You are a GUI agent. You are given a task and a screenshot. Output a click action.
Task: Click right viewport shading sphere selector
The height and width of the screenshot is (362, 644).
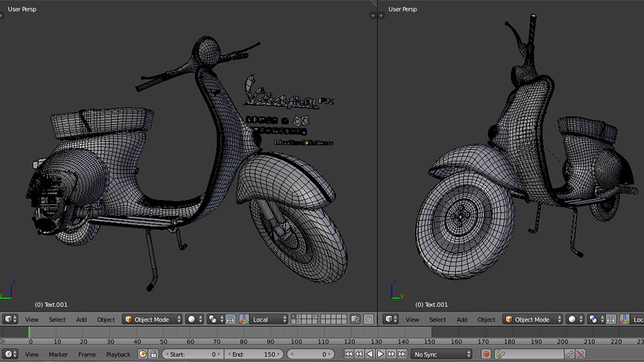click(x=575, y=319)
